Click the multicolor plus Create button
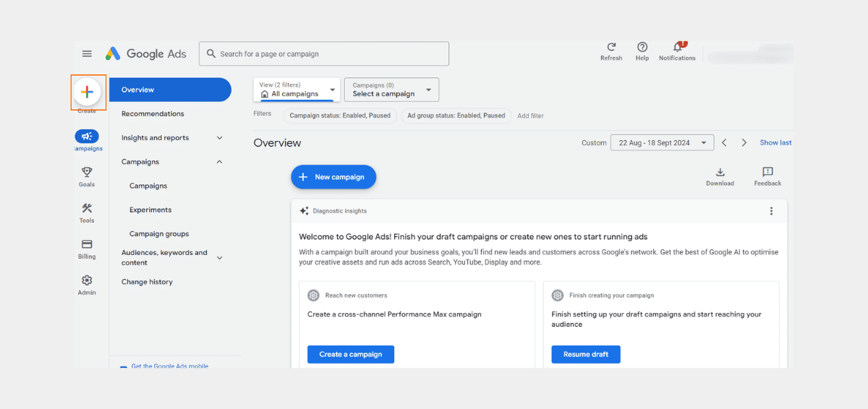The width and height of the screenshot is (868, 409). (x=87, y=92)
